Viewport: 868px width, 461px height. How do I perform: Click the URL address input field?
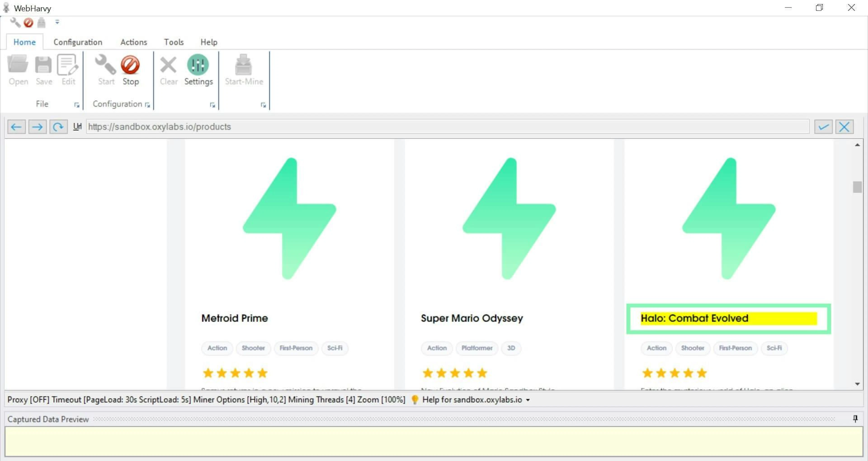tap(448, 127)
